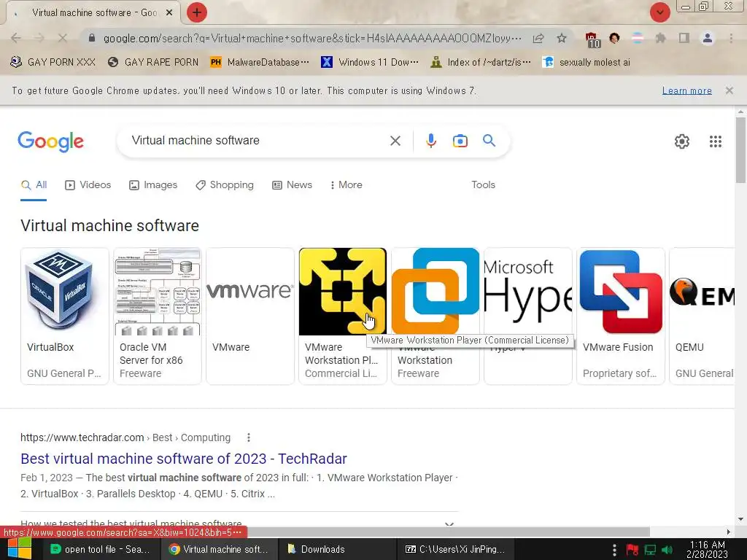Open the Extensions puzzle piece menu

(660, 38)
